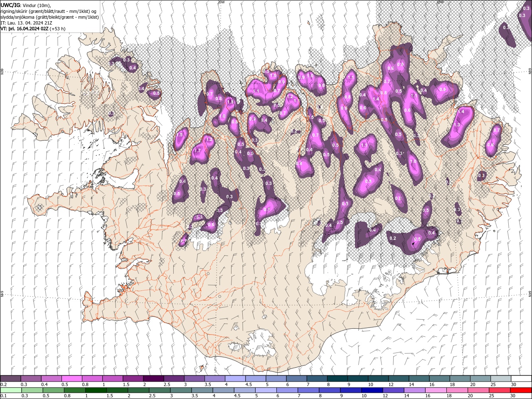Pick the bottom-row violet swatch starting at 14
532x399 pixels.
click(x=415, y=390)
